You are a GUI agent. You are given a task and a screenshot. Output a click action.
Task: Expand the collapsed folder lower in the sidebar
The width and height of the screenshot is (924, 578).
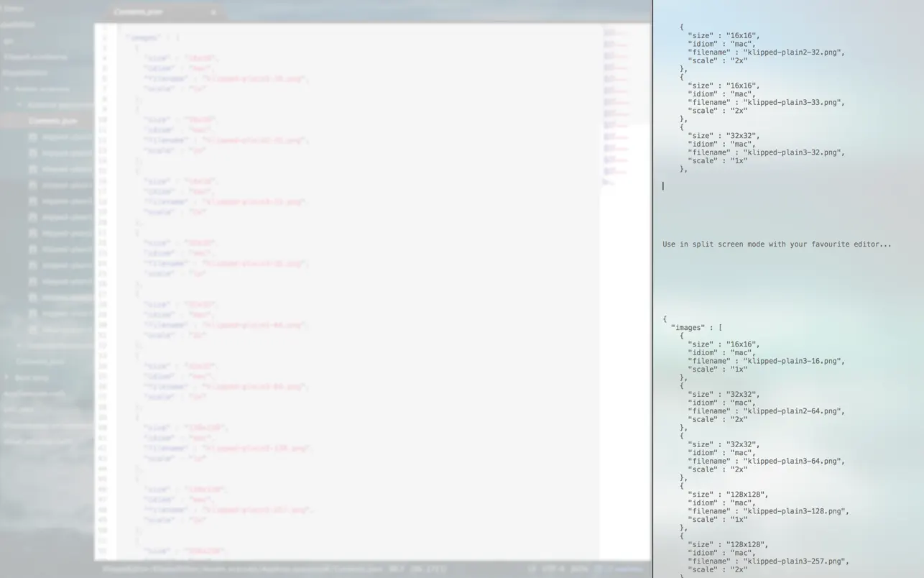pos(6,377)
